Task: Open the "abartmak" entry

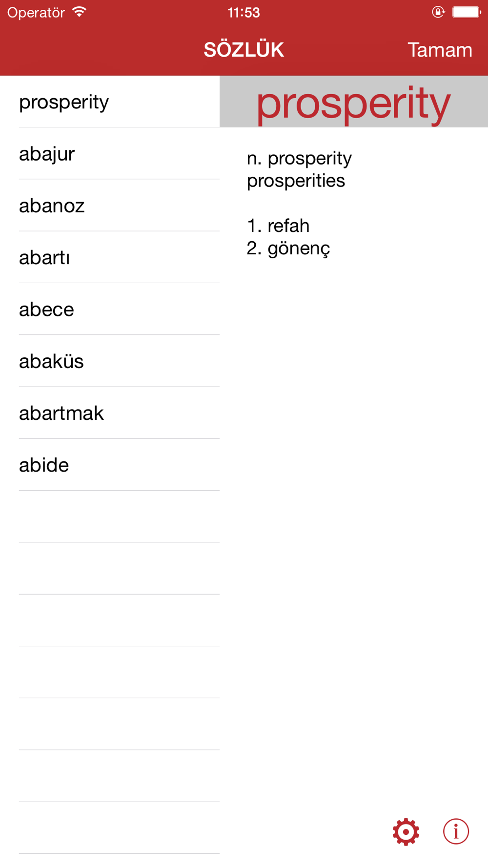Action: coord(61,413)
